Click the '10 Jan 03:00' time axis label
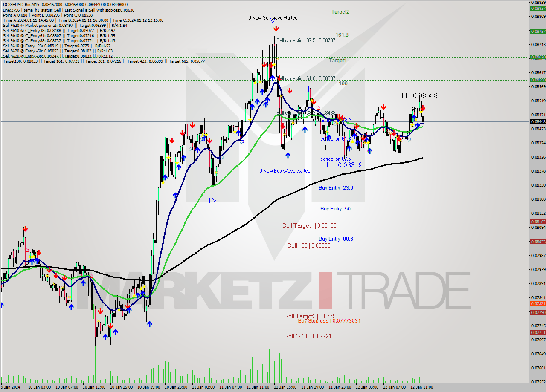546x392 pixels. point(40,387)
